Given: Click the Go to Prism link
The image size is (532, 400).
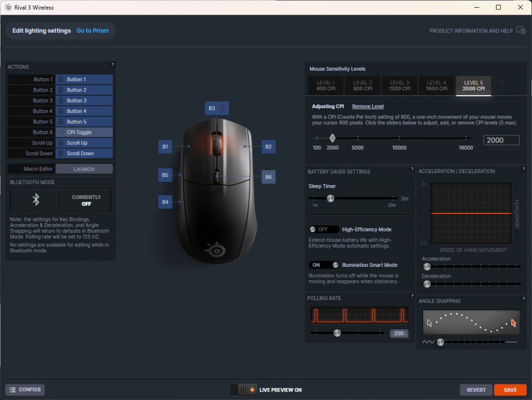Looking at the screenshot, I should (x=92, y=31).
